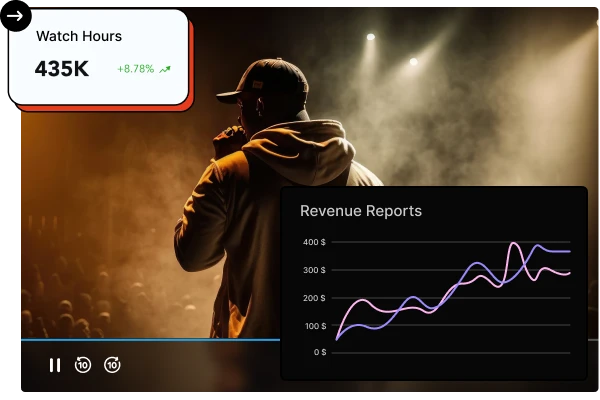Click the 400 $ axis label
This screenshot has height=400, width=600.
tap(314, 242)
